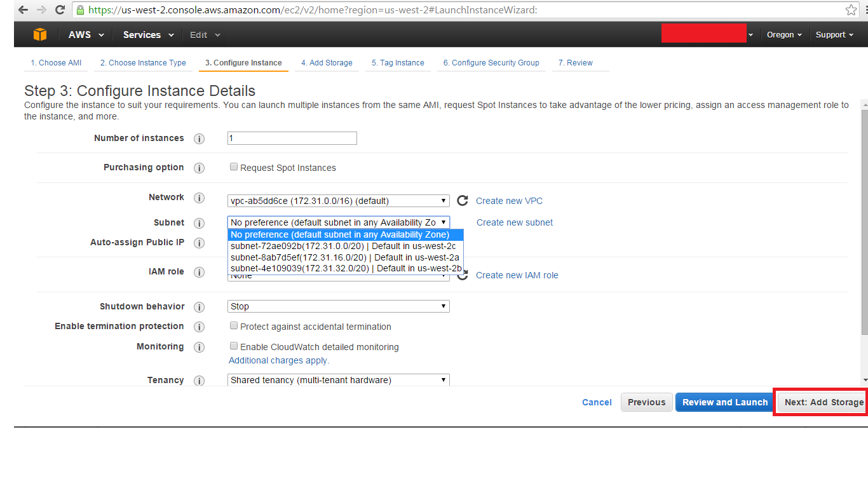
Task: Click the Previous button
Action: pyautogui.click(x=646, y=402)
